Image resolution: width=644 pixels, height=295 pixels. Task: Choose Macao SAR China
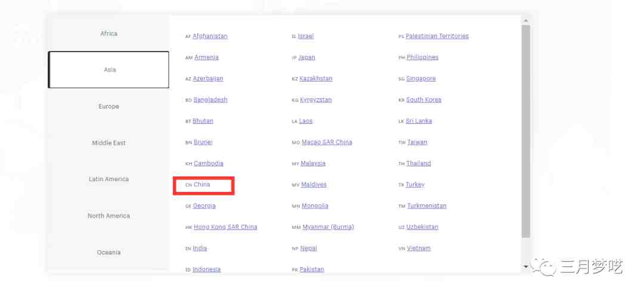327,142
